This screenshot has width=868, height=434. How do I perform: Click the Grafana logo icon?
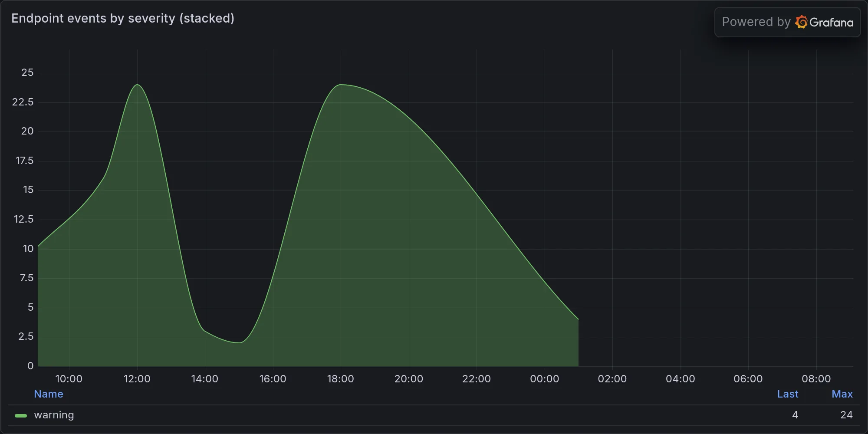pyautogui.click(x=801, y=22)
